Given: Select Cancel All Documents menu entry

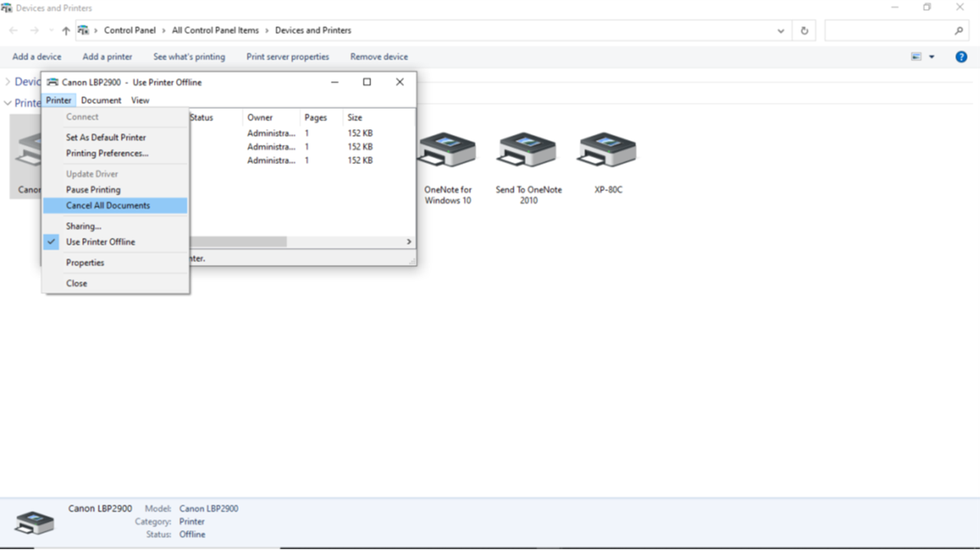Looking at the screenshot, I should [108, 206].
